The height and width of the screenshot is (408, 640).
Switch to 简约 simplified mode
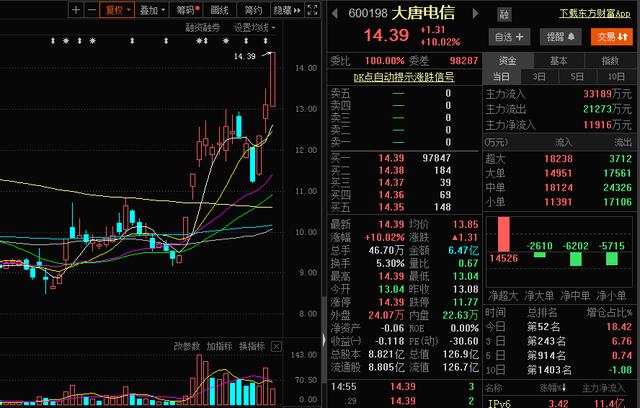[253, 10]
